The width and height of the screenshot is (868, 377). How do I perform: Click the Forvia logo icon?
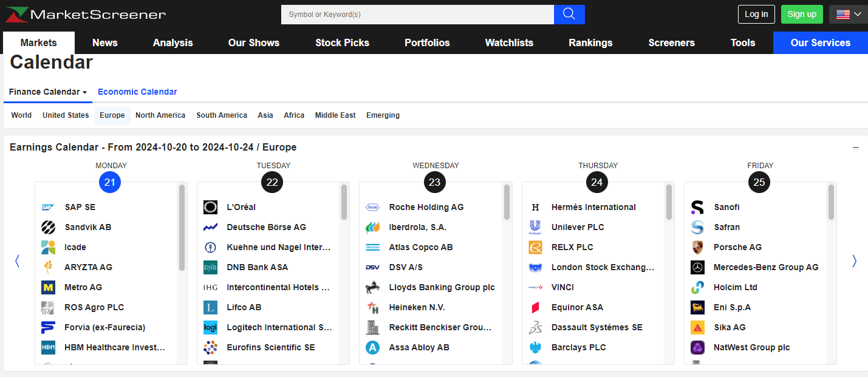click(x=48, y=327)
